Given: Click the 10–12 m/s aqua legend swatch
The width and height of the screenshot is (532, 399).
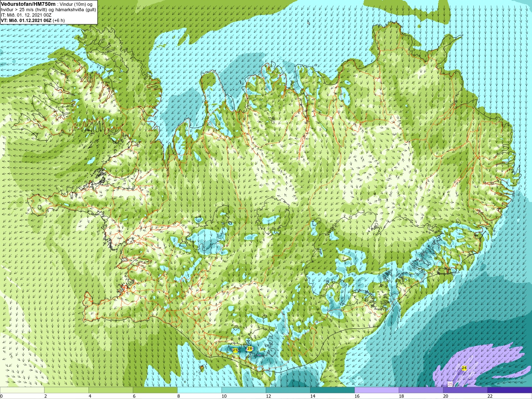Looking at the screenshot, I should 244,390.
